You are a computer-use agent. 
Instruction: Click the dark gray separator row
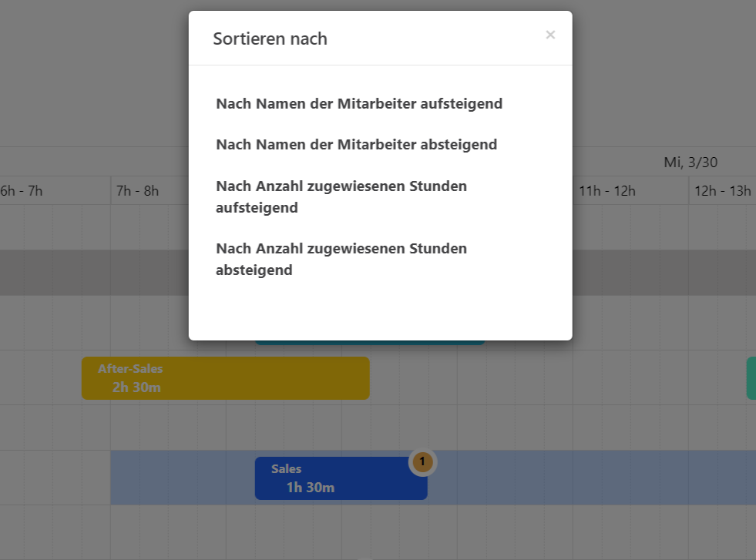92,272
